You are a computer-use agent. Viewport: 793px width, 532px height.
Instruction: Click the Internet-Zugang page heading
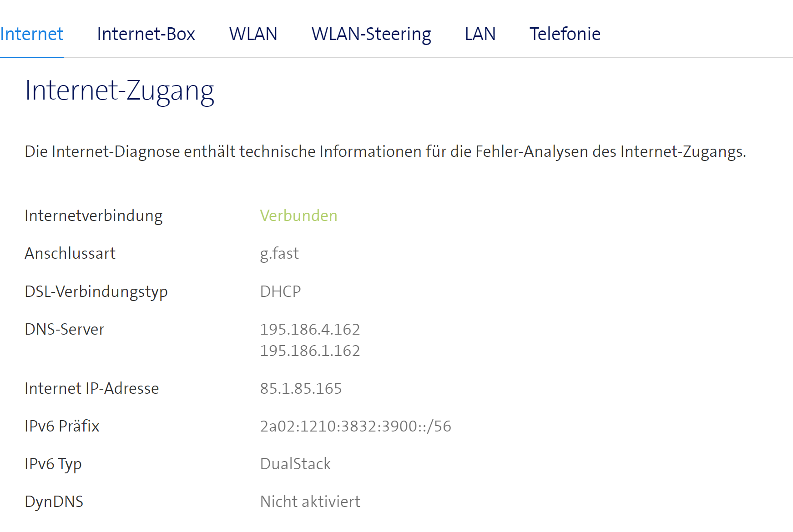[x=120, y=91]
